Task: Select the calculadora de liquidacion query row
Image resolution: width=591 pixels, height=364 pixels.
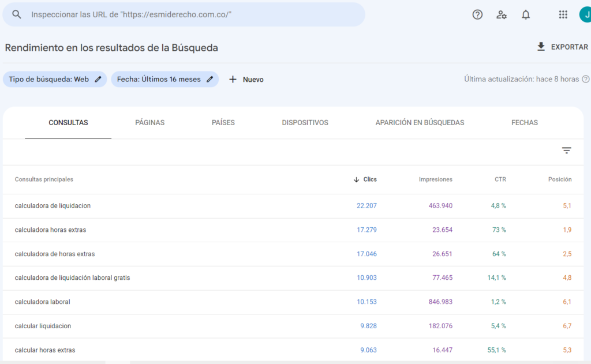Action: click(53, 206)
